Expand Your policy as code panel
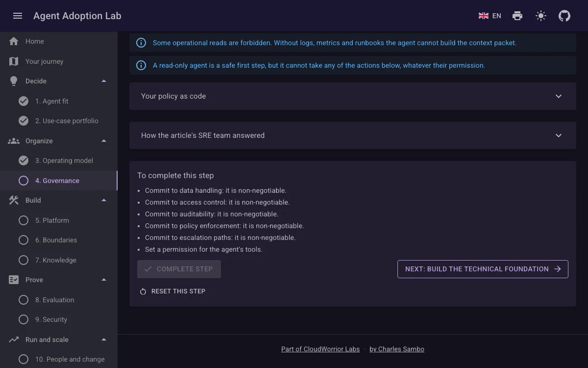This screenshot has width=588, height=368. click(353, 96)
